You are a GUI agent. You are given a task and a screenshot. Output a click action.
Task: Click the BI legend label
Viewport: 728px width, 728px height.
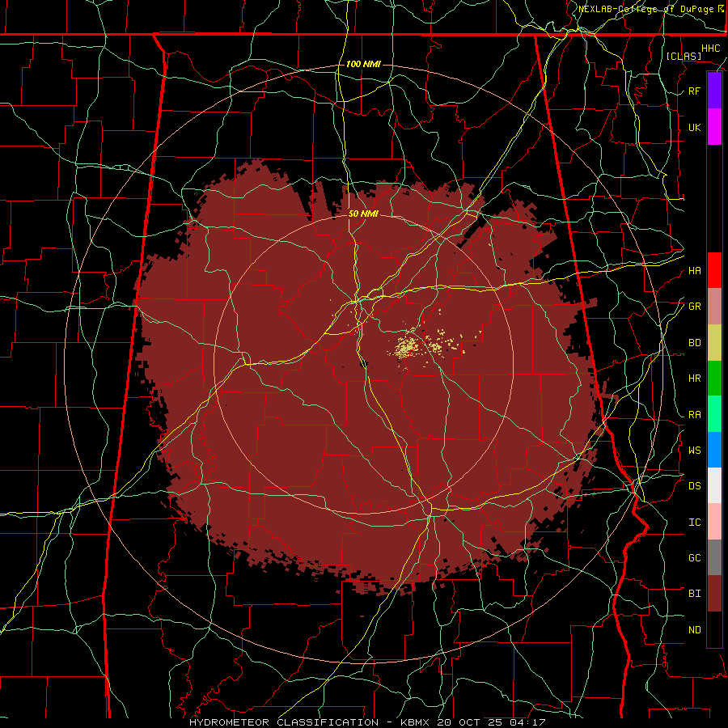(x=694, y=594)
